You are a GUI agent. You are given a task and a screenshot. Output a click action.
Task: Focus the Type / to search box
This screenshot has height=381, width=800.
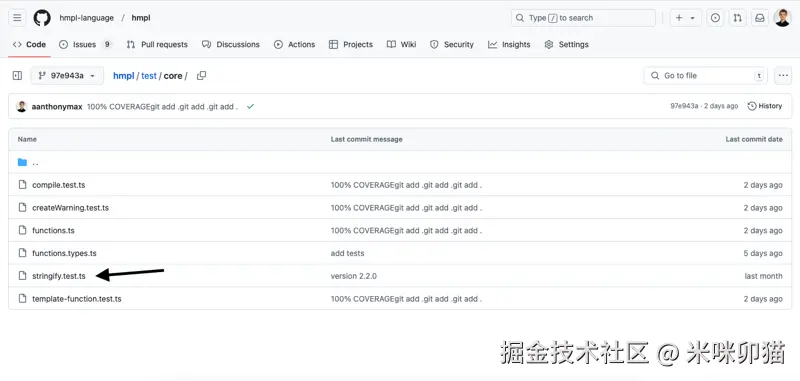pyautogui.click(x=583, y=18)
